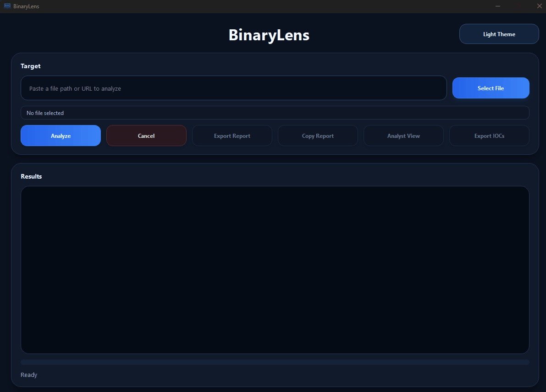Close the BinaryLens window

pyautogui.click(x=539, y=6)
